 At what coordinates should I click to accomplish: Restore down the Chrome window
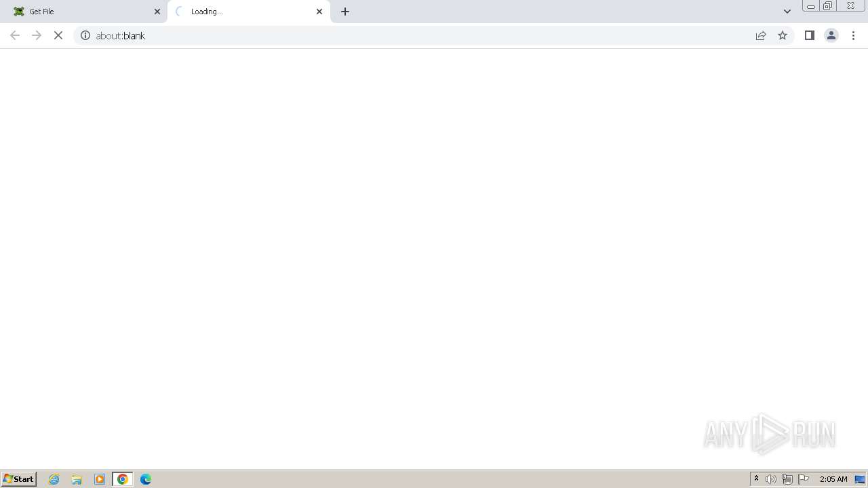pyautogui.click(x=828, y=6)
